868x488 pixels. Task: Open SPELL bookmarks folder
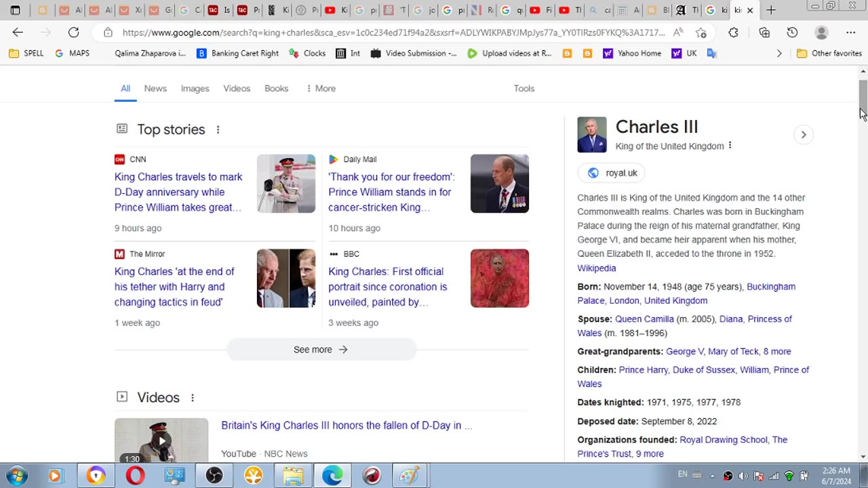[x=26, y=53]
